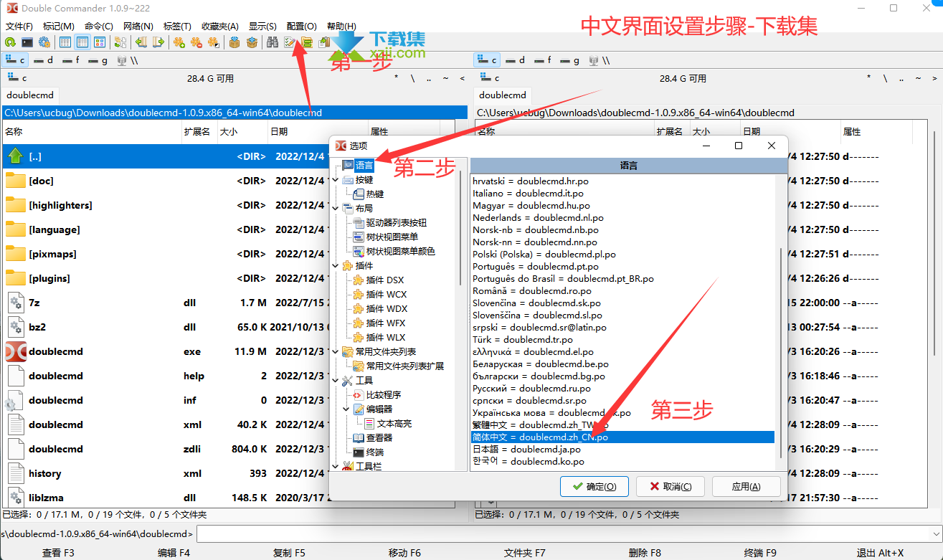
Task: Click the 退出 Alt+X button
Action: click(880, 553)
